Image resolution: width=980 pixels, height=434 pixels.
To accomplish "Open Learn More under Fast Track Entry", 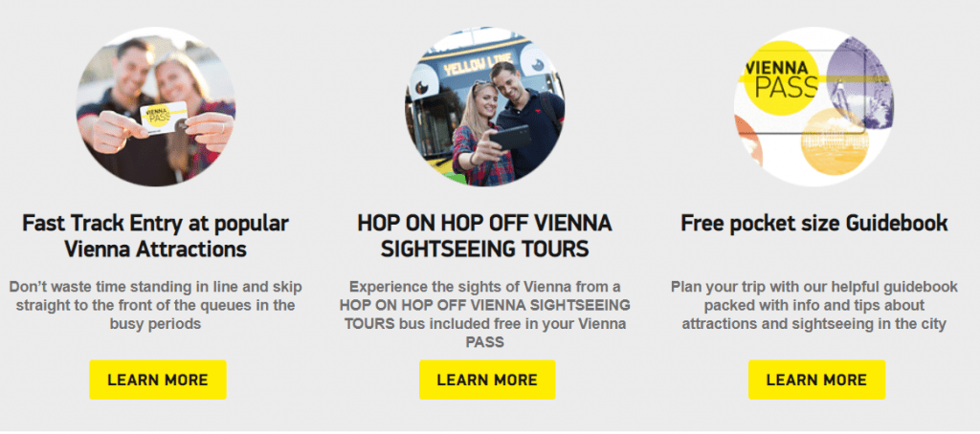I will [158, 380].
